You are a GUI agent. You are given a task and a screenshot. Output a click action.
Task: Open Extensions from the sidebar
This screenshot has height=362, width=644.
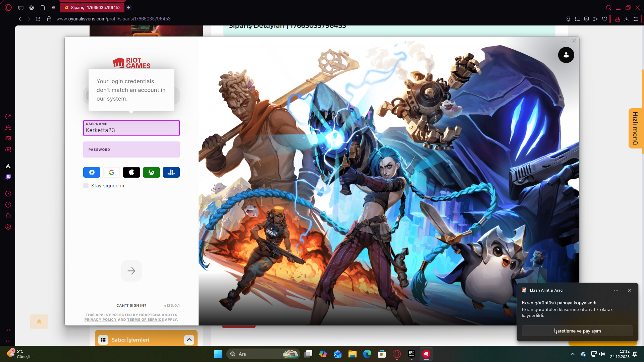(x=8, y=216)
